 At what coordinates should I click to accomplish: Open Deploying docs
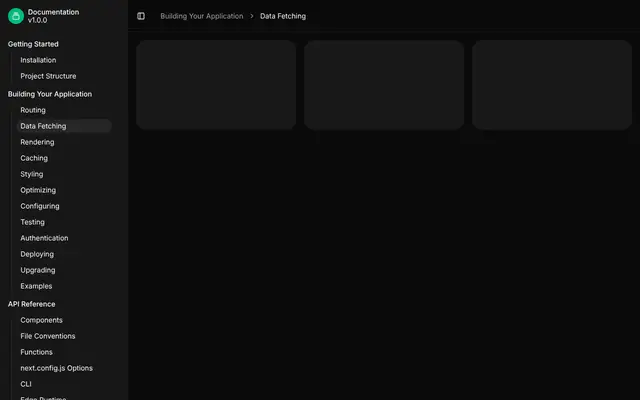click(37, 254)
